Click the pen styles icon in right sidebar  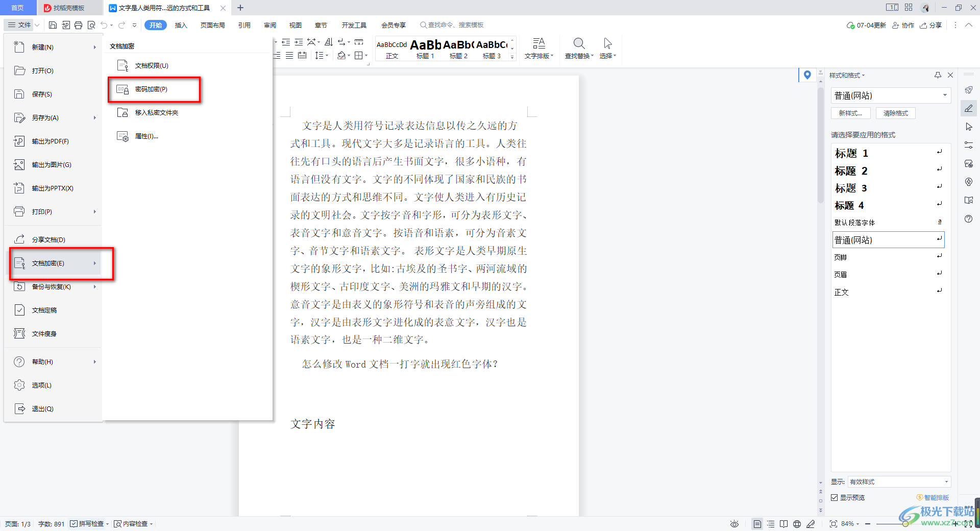pyautogui.click(x=968, y=108)
